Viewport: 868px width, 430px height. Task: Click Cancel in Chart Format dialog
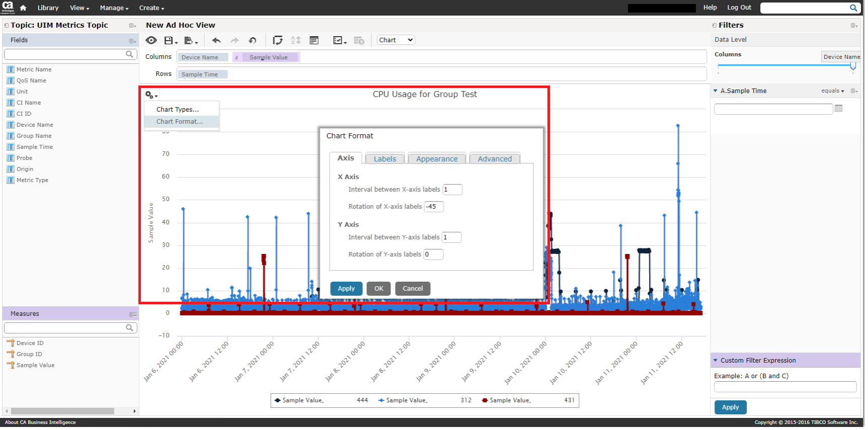pyautogui.click(x=412, y=289)
